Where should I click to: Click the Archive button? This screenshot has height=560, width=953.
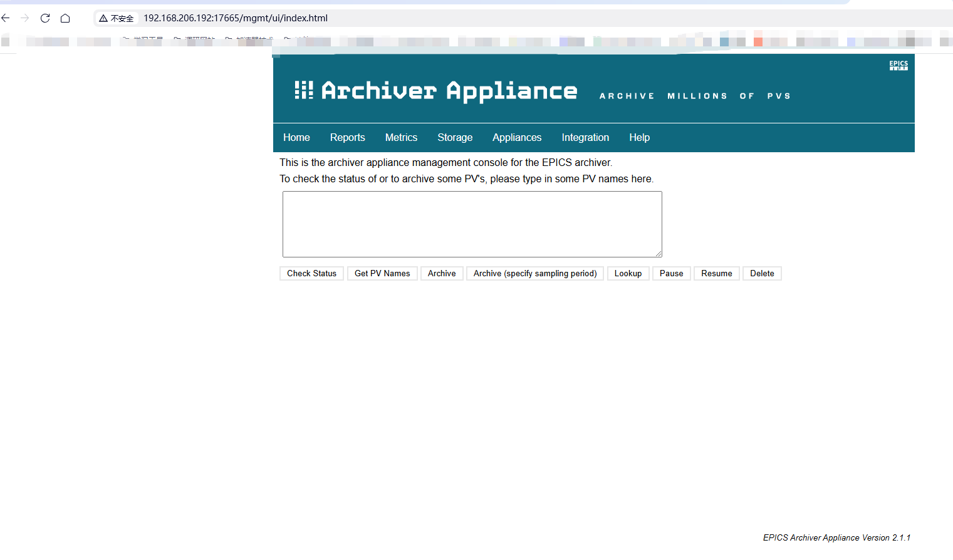(442, 274)
